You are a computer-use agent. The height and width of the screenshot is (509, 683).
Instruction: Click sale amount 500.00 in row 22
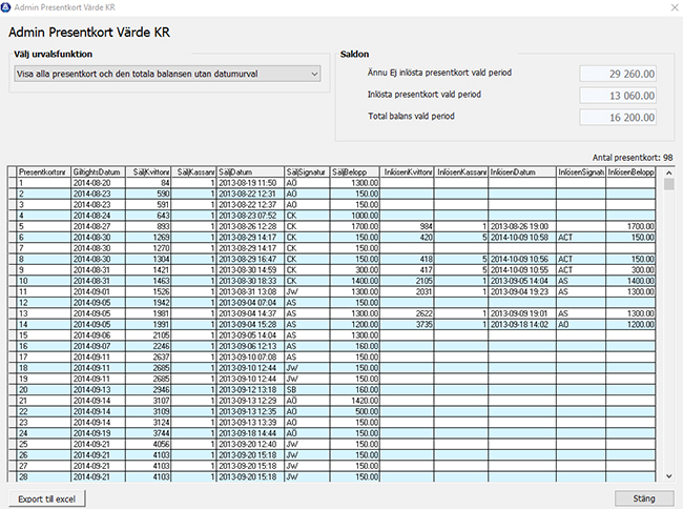[355, 411]
